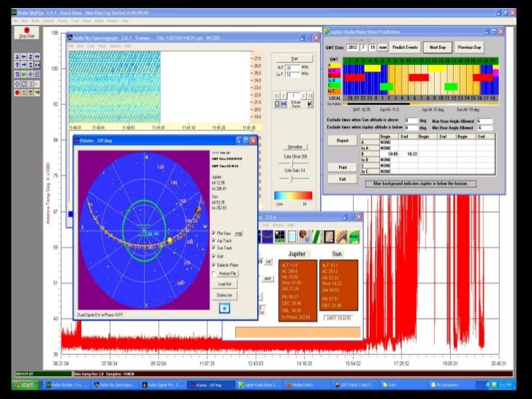Screen dimensions: 532x399
Task: Open the File menu in Radio-Sky Spectrograph
Action: [71, 46]
